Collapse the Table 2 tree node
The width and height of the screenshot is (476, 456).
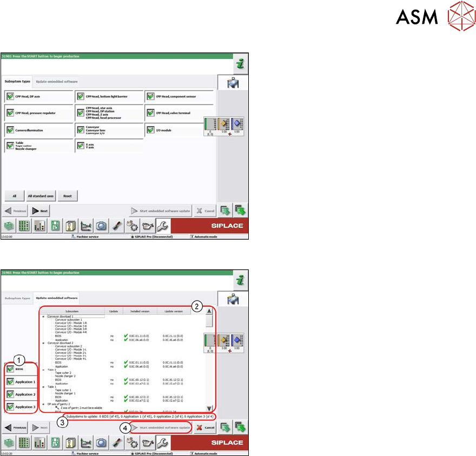coord(43,370)
